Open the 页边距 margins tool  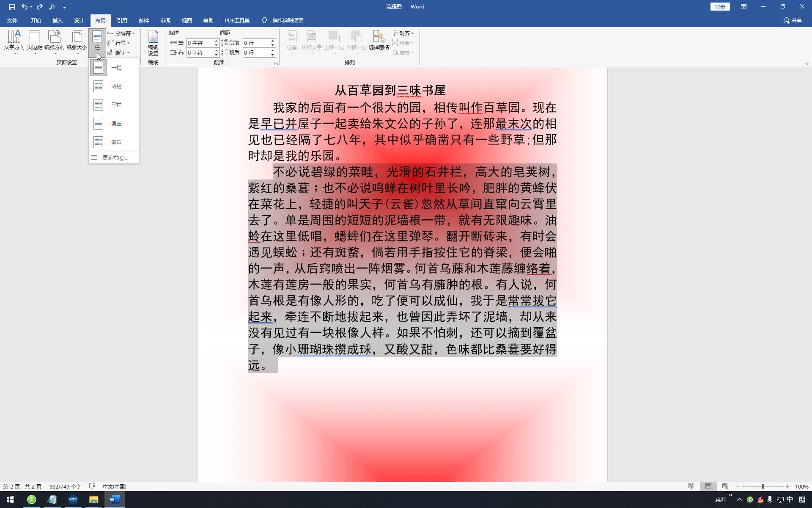pos(35,42)
